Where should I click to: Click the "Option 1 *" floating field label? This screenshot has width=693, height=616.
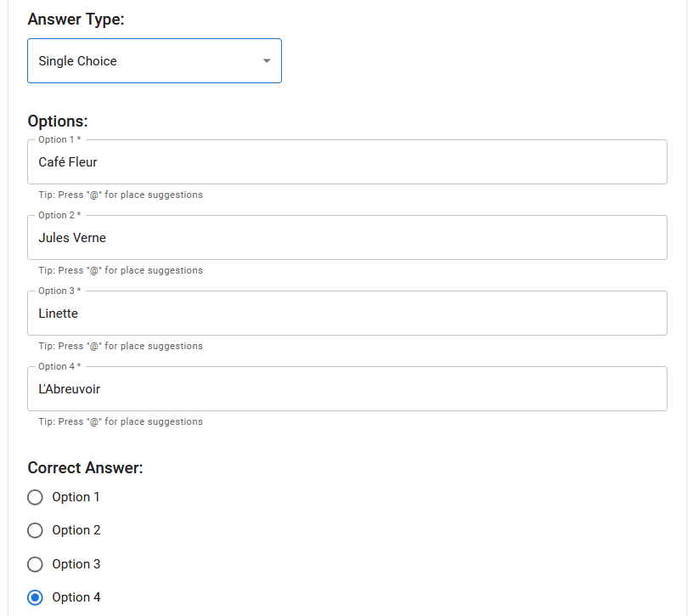tap(59, 139)
